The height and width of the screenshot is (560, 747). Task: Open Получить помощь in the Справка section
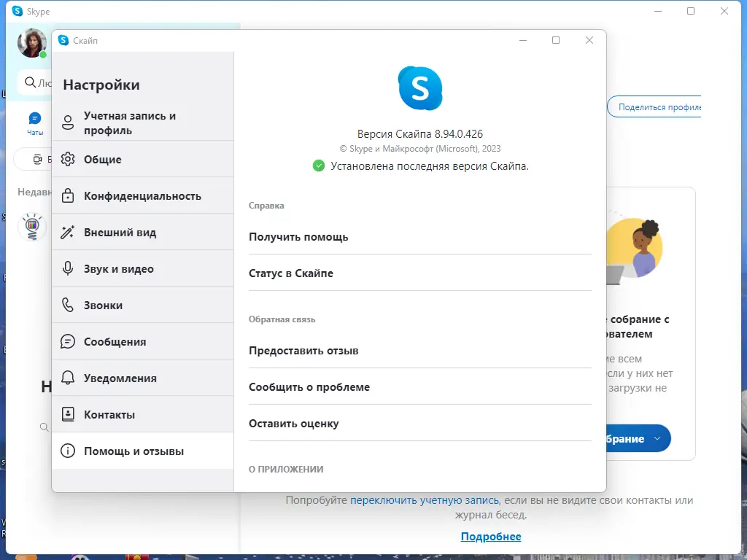[299, 236]
